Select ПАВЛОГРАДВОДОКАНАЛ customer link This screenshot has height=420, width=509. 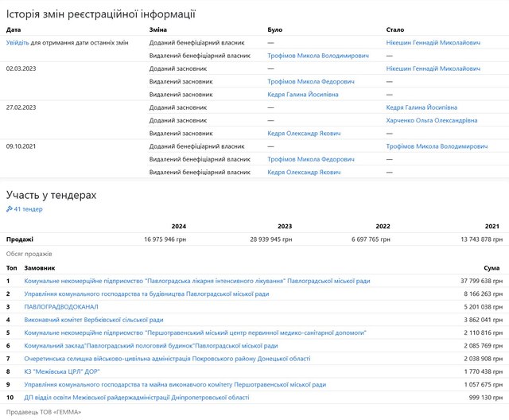click(x=61, y=306)
